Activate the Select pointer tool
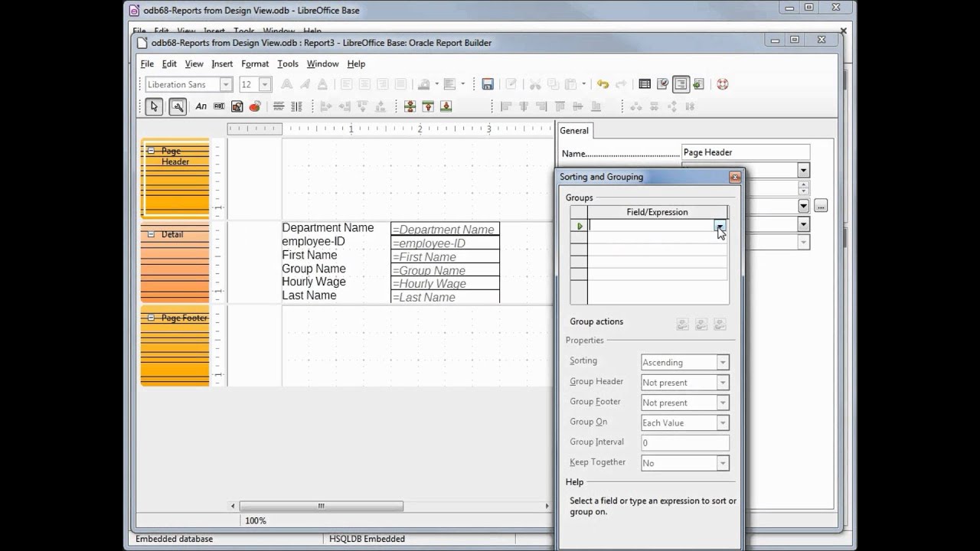Image resolution: width=980 pixels, height=551 pixels. 154,106
